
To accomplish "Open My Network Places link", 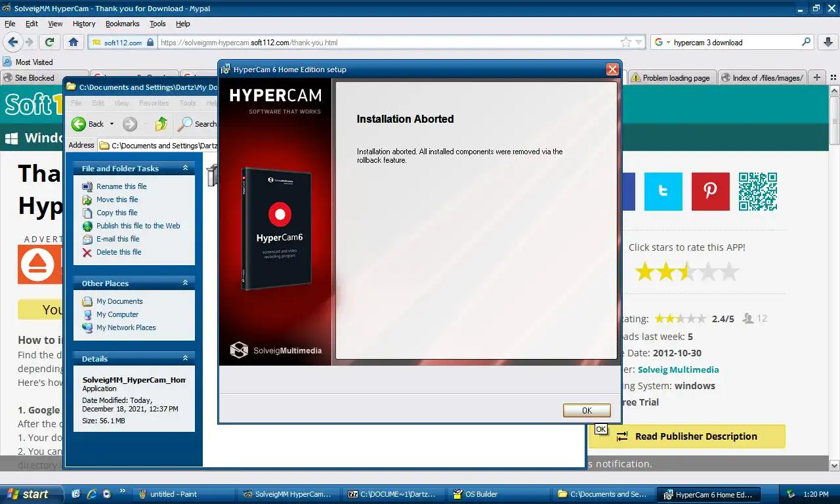I will [x=126, y=327].
